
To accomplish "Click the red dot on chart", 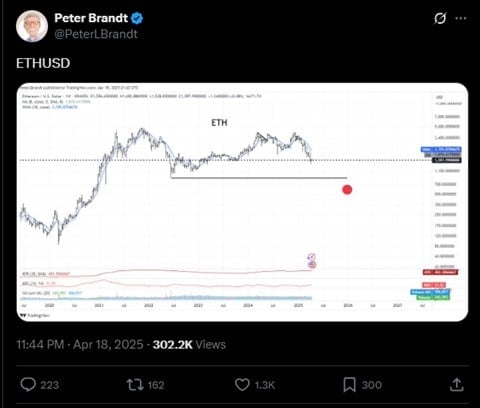I will click(x=347, y=190).
